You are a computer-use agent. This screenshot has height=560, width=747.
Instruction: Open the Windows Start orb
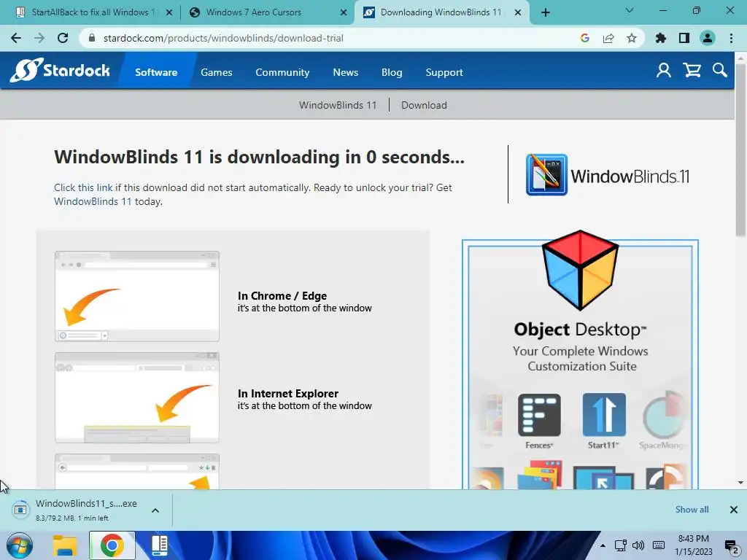click(20, 545)
